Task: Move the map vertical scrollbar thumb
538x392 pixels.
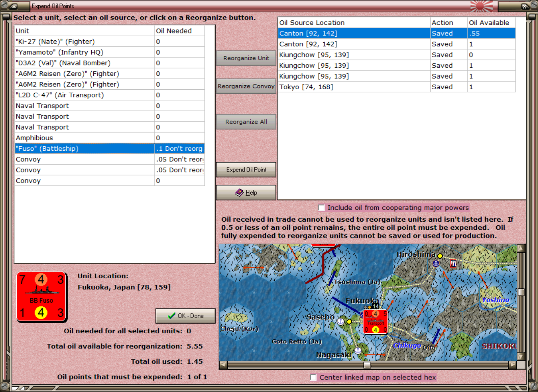Action: (x=521, y=292)
